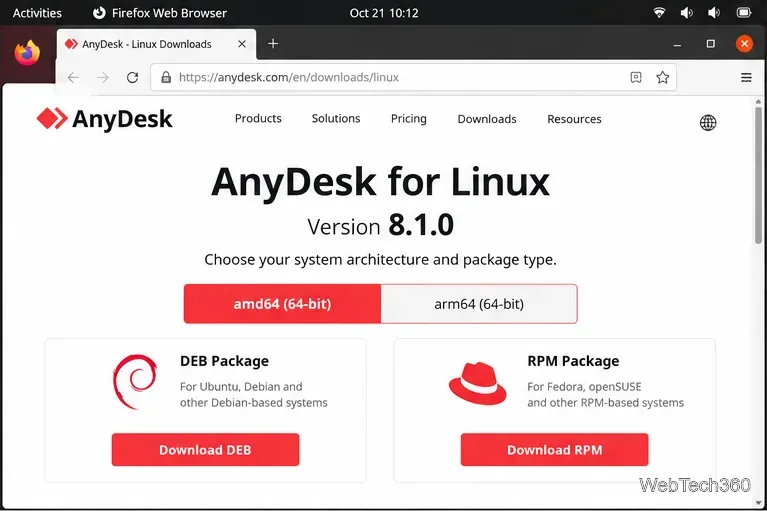Go back with the back arrow
The image size is (767, 511).
pyautogui.click(x=73, y=77)
